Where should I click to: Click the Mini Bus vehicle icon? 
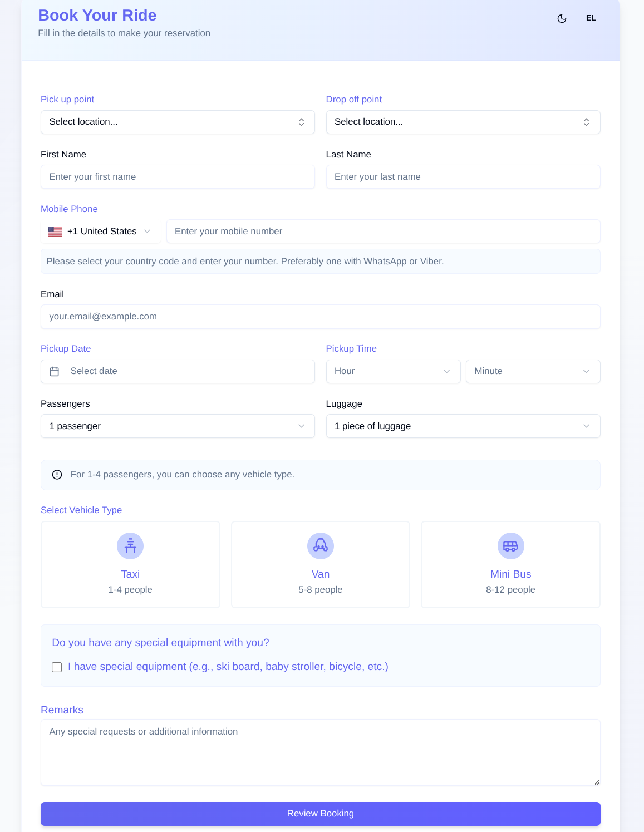(x=510, y=546)
